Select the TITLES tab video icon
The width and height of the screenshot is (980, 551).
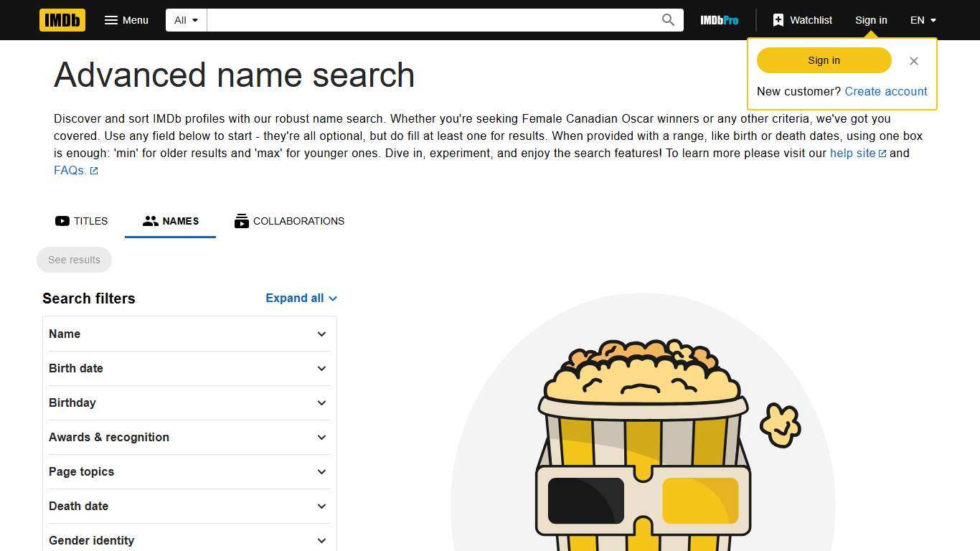coord(62,221)
